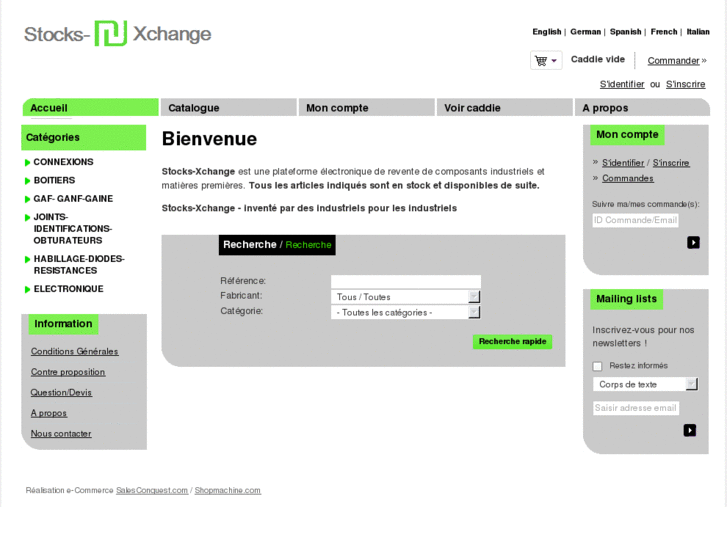Focus the ID Commande/Email field
Image resolution: width=727 pixels, height=545 pixels.
[x=636, y=220]
